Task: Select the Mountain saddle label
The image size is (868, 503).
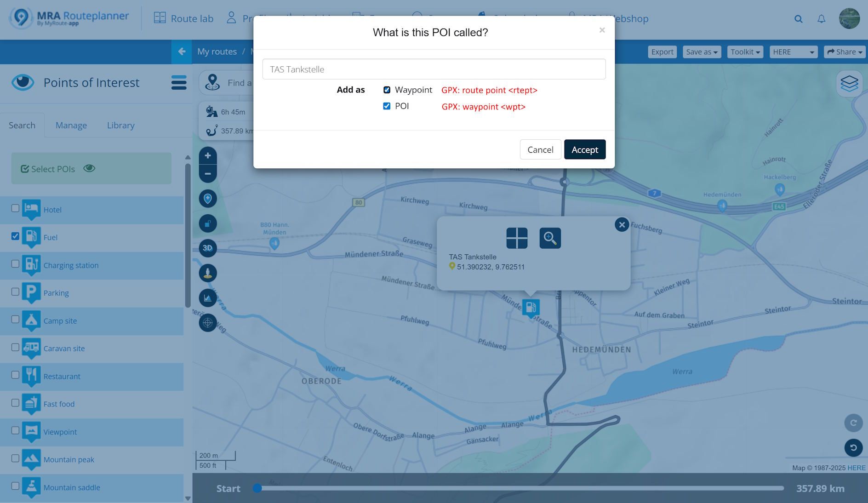Action: (x=72, y=487)
